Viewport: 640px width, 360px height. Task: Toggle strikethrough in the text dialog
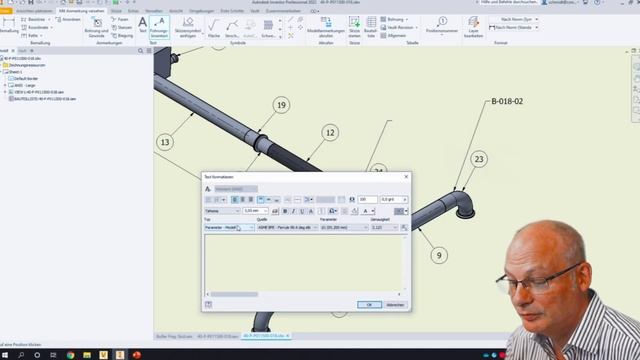click(x=311, y=211)
